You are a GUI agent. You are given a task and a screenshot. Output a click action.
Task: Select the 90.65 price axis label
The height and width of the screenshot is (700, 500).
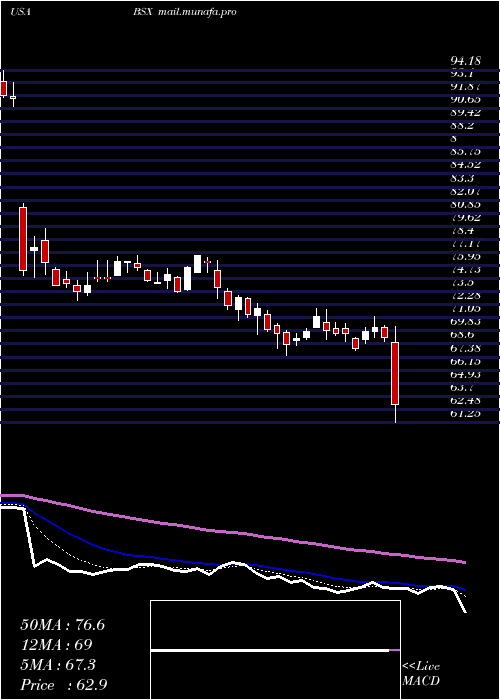pyautogui.click(x=465, y=99)
